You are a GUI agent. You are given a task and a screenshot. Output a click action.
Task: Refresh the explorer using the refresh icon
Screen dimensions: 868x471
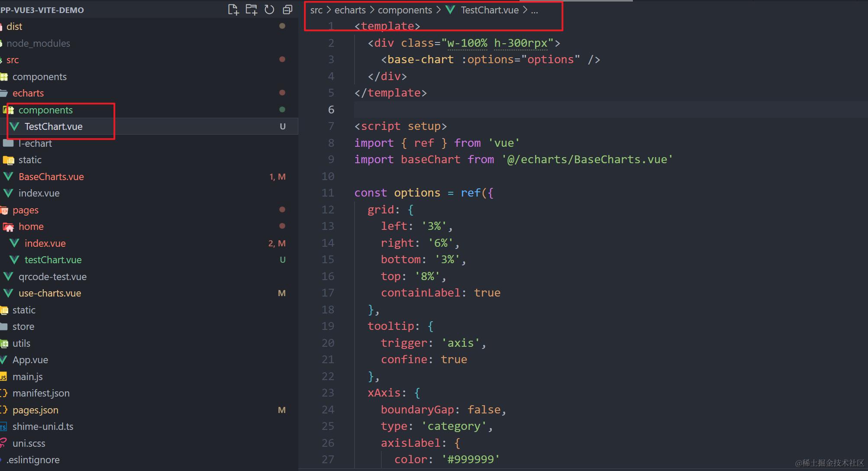269,10
